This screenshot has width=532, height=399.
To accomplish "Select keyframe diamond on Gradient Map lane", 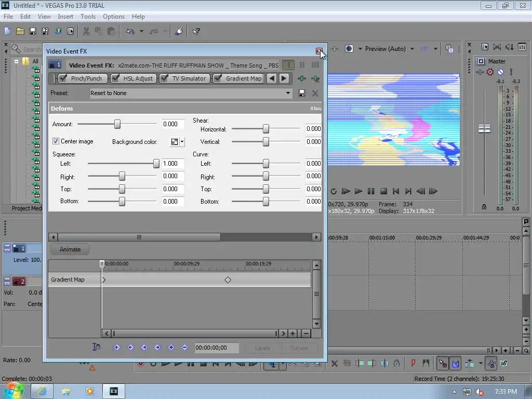I will pos(228,280).
